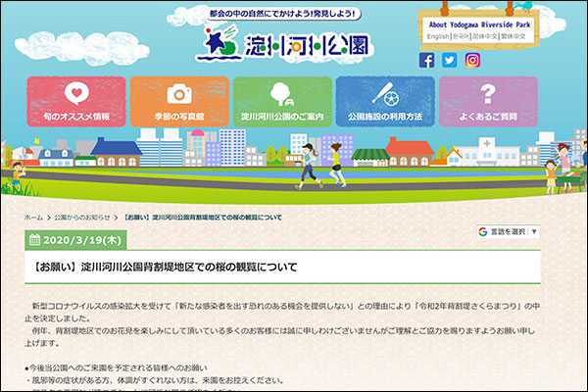Open the Instagram icon link
Viewport: 588px width, 392px height.
click(x=472, y=60)
